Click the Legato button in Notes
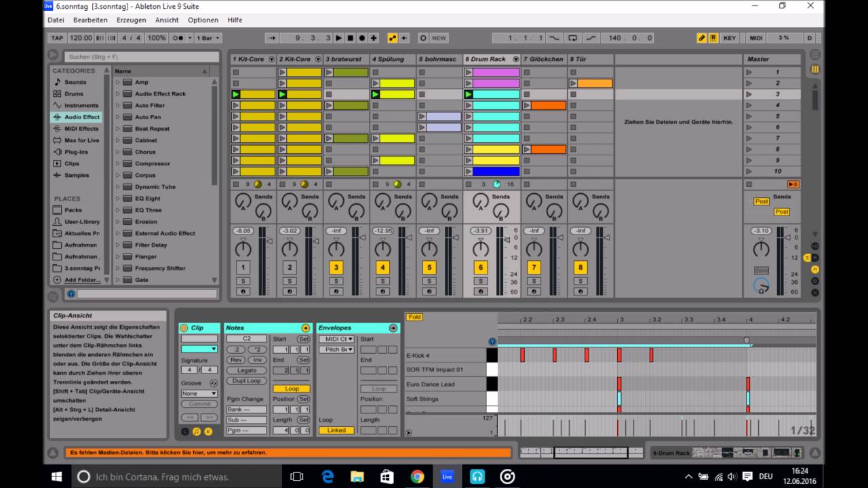The height and width of the screenshot is (488, 868). click(x=247, y=370)
